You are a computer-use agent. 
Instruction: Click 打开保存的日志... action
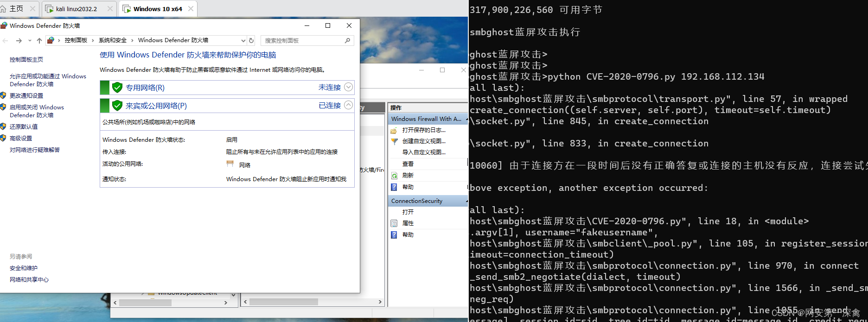tap(424, 130)
